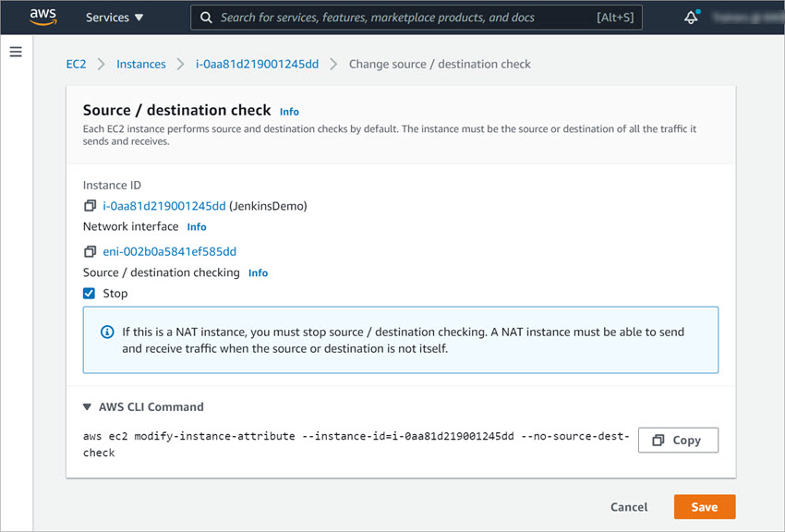
Task: Navigate to EC2 via the breadcrumb
Action: tap(76, 64)
